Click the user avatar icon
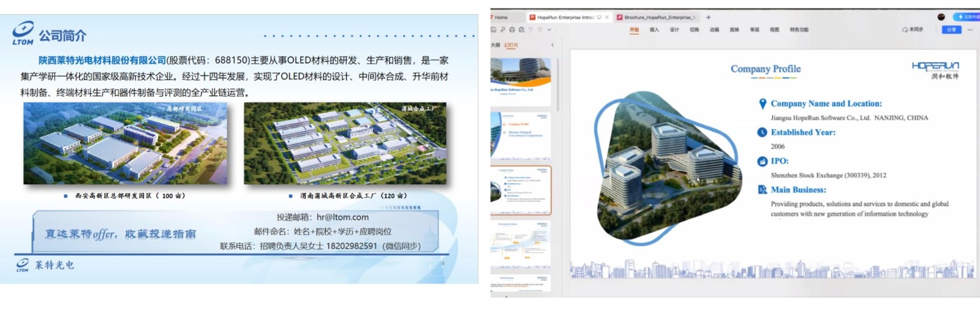 coord(941,17)
